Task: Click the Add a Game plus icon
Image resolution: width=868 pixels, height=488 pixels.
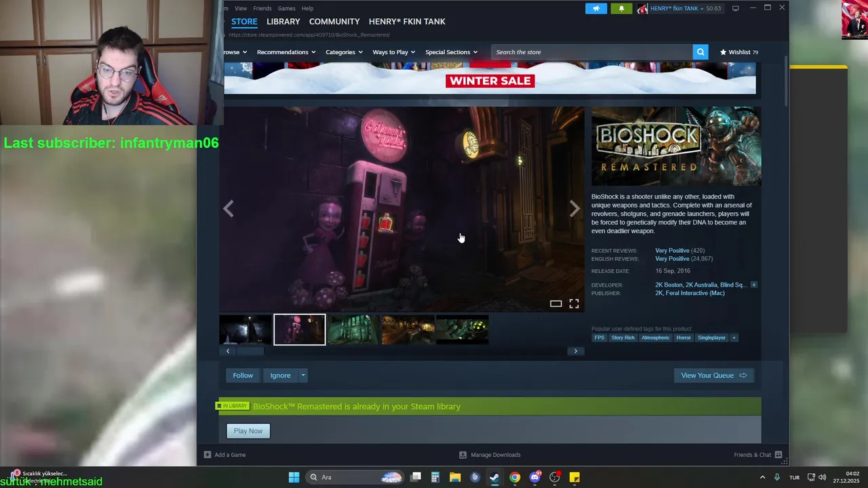Action: coord(208,455)
